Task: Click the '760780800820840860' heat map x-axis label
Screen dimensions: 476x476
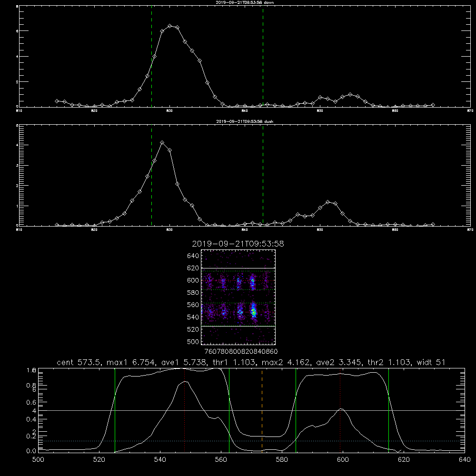Action: tap(241, 351)
